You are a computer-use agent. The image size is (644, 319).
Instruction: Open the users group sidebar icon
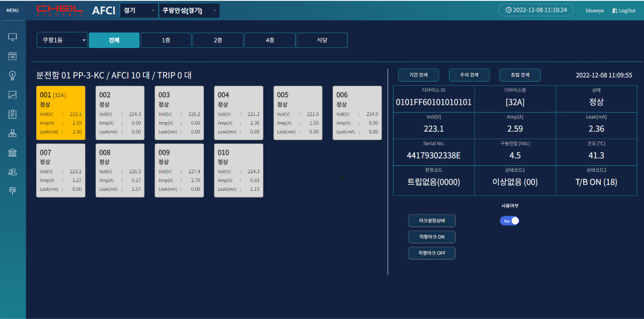click(12, 171)
